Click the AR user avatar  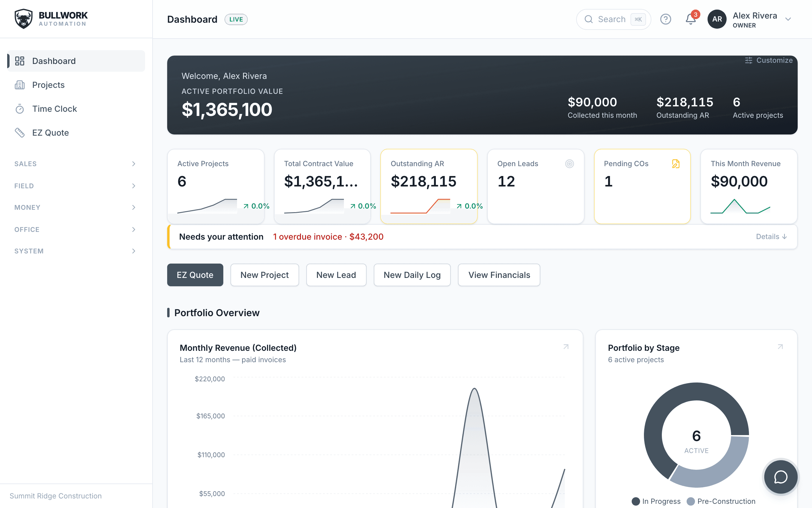pos(717,19)
